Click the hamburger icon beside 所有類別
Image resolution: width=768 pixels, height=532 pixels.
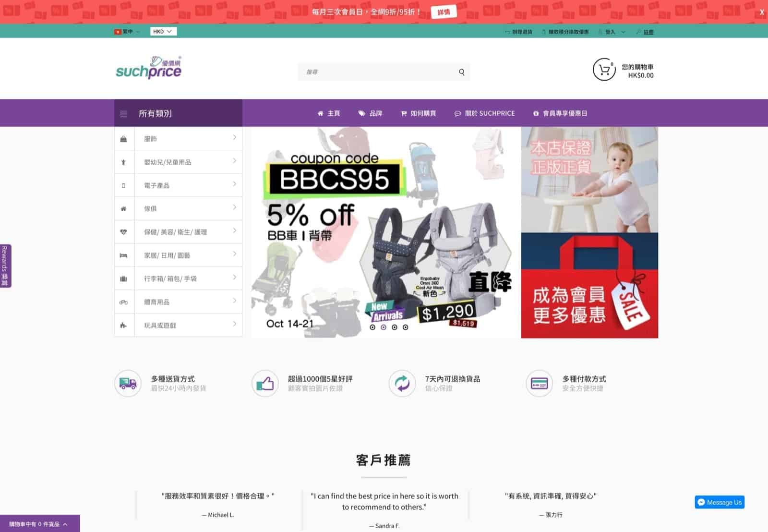(123, 114)
